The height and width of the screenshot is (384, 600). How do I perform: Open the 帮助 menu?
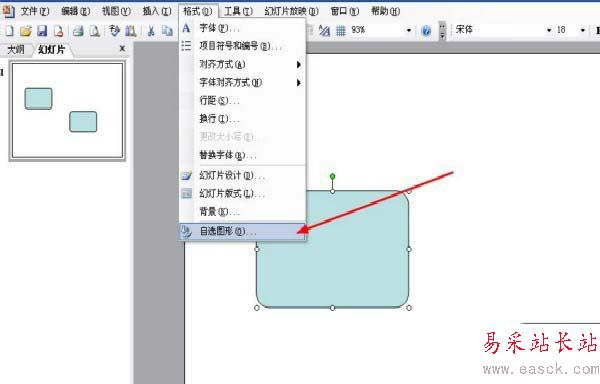pos(385,11)
